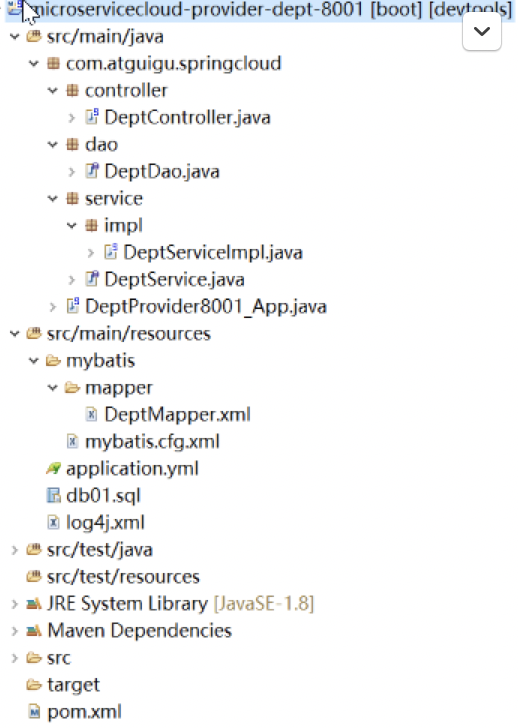The image size is (518, 728).
Task: Click the com.atguigu.springcloud package icon
Action: tap(53, 63)
